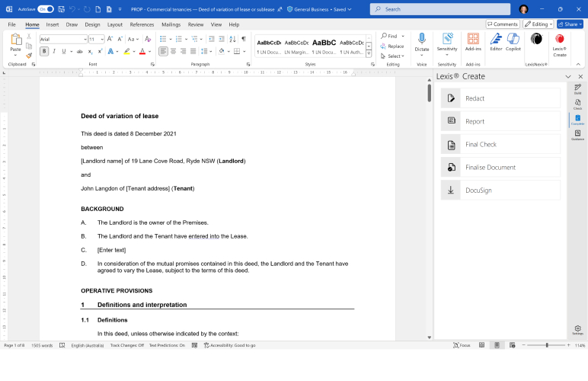
Task: Open the font name dropdown showing Arial
Action: [x=62, y=38]
